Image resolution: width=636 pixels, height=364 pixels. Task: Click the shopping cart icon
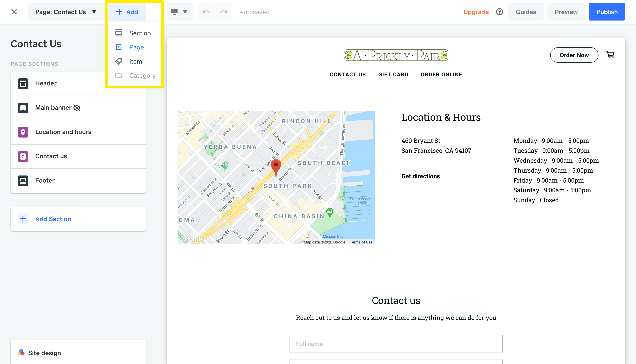click(x=610, y=55)
